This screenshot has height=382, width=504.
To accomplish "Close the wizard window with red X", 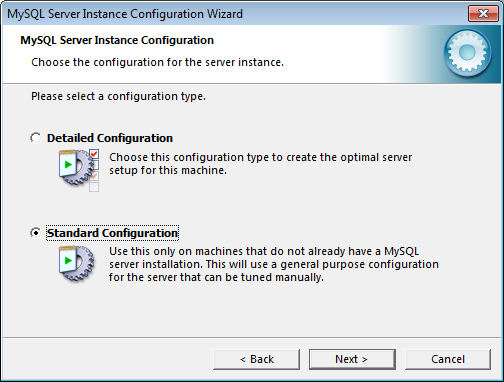I will coord(483,14).
